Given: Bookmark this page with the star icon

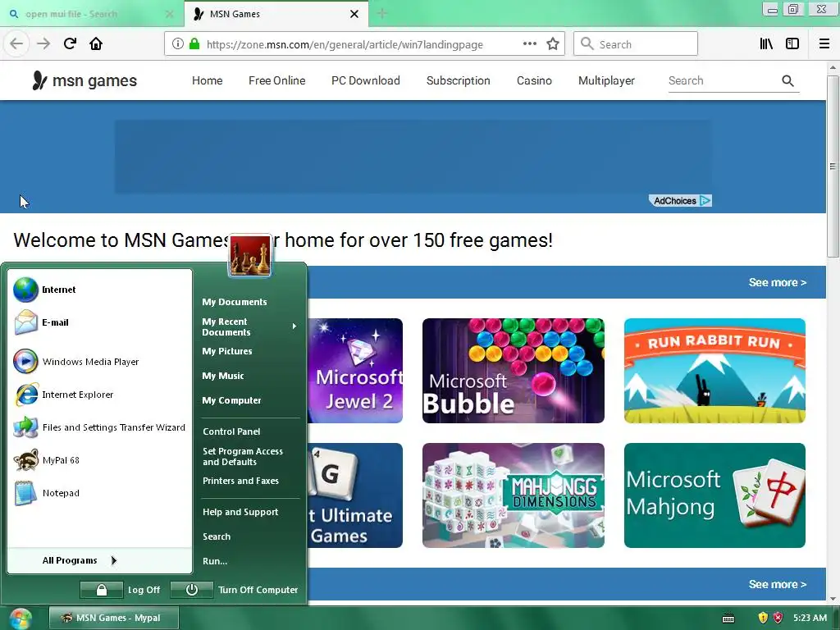Looking at the screenshot, I should pos(553,44).
